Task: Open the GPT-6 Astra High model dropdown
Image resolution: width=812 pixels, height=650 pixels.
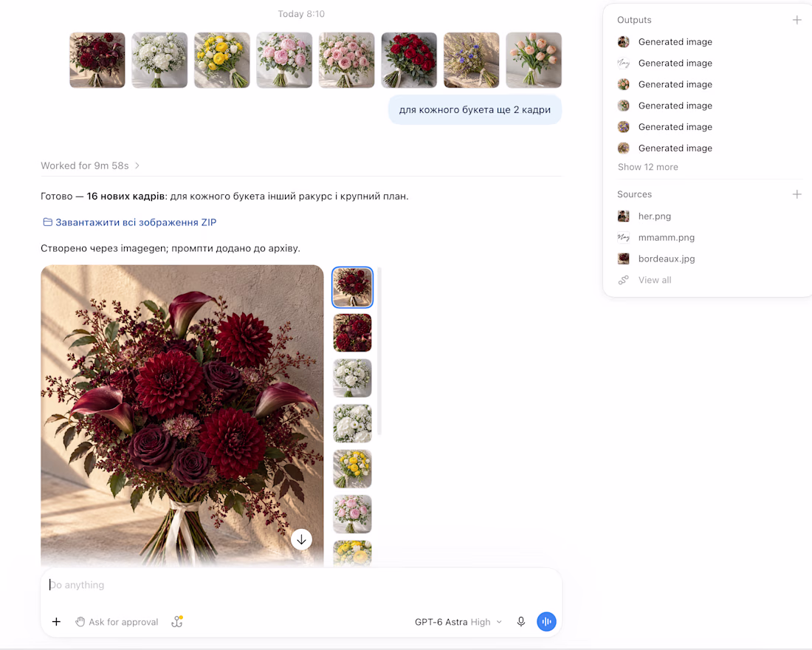Action: [458, 622]
